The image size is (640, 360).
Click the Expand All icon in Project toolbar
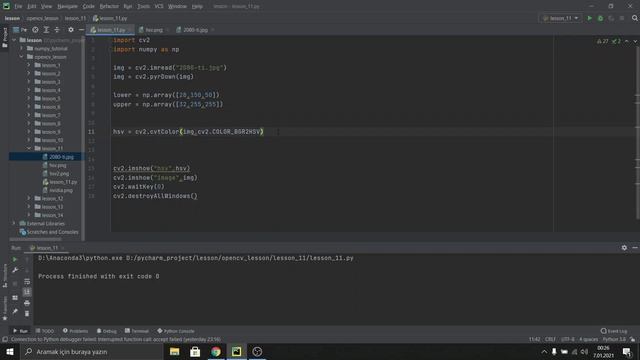coord(46,30)
